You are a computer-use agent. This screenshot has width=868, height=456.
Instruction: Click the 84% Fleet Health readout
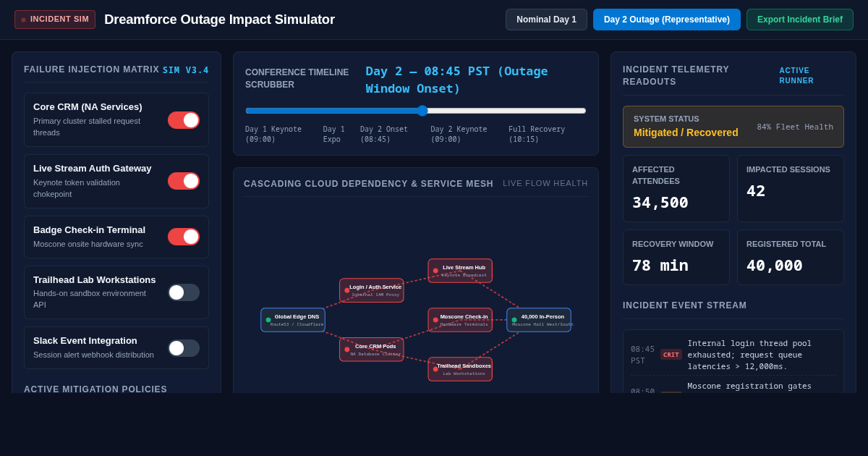[795, 127]
